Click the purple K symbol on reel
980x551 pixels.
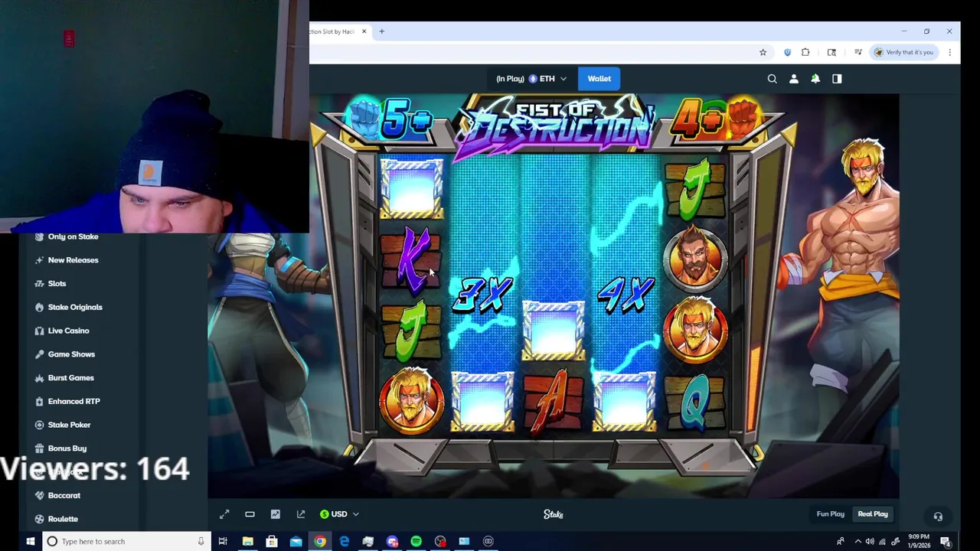pos(411,260)
